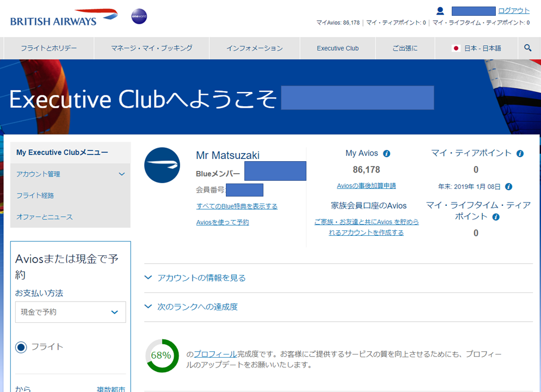Open the 現金で予約 payment dropdown
This screenshot has height=392, width=541.
point(70,312)
